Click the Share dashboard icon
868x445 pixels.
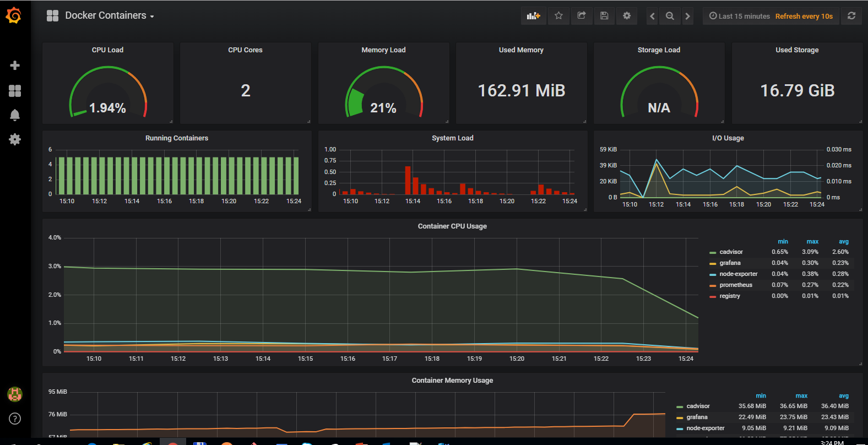click(582, 16)
